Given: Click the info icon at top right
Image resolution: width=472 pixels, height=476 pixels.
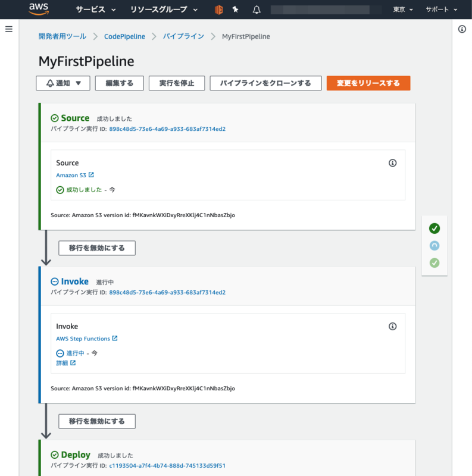Looking at the screenshot, I should point(462,29).
